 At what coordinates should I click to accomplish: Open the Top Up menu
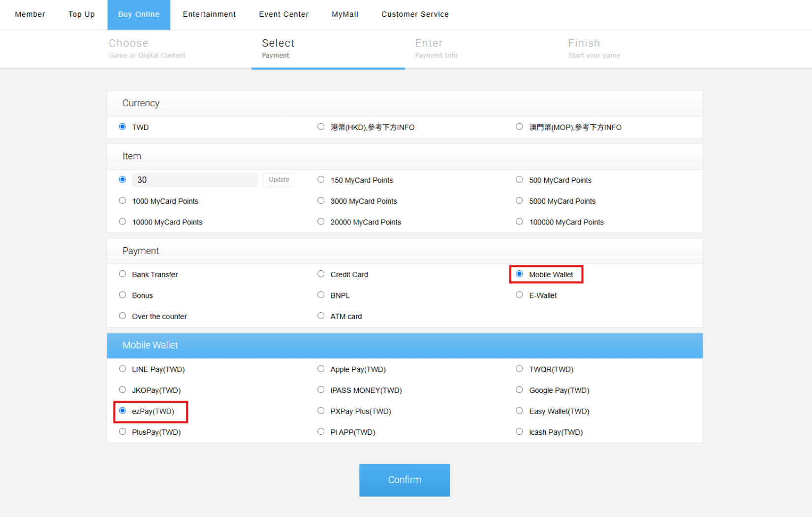82,14
